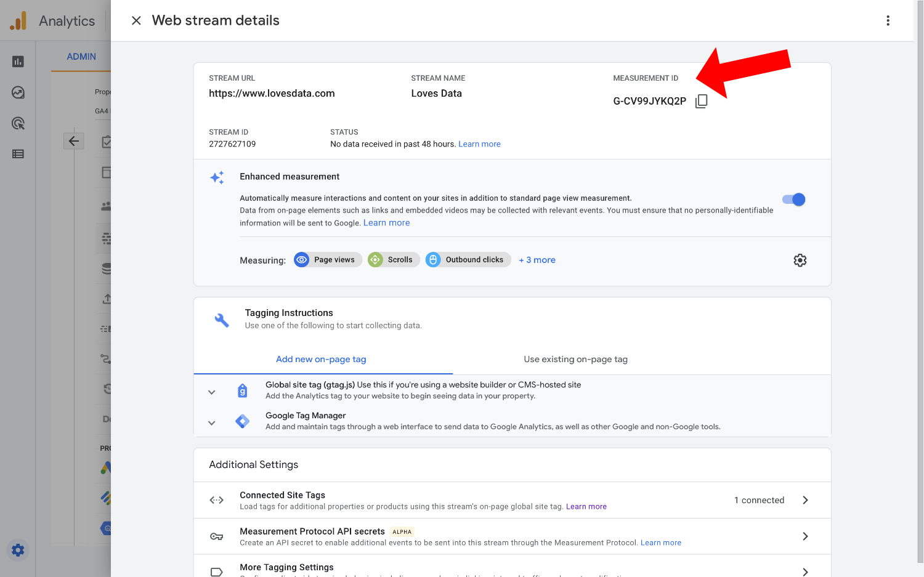Toggle Enhanced measurement off
The height and width of the screenshot is (577, 924).
(793, 199)
